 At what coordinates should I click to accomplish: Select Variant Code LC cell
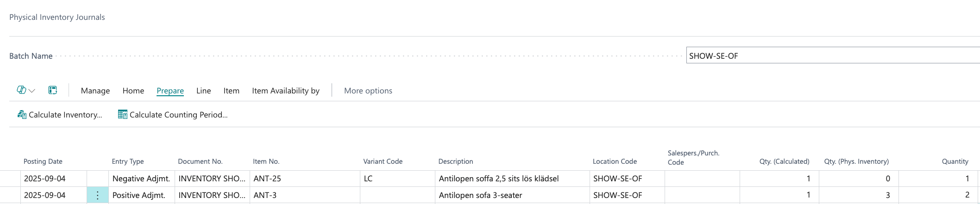[397, 179]
